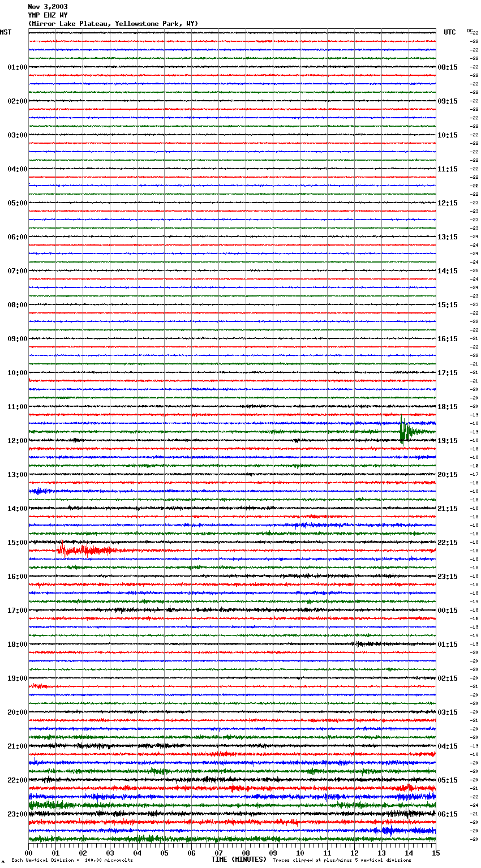Select the 23:00 MST row label

[x=17, y=814]
